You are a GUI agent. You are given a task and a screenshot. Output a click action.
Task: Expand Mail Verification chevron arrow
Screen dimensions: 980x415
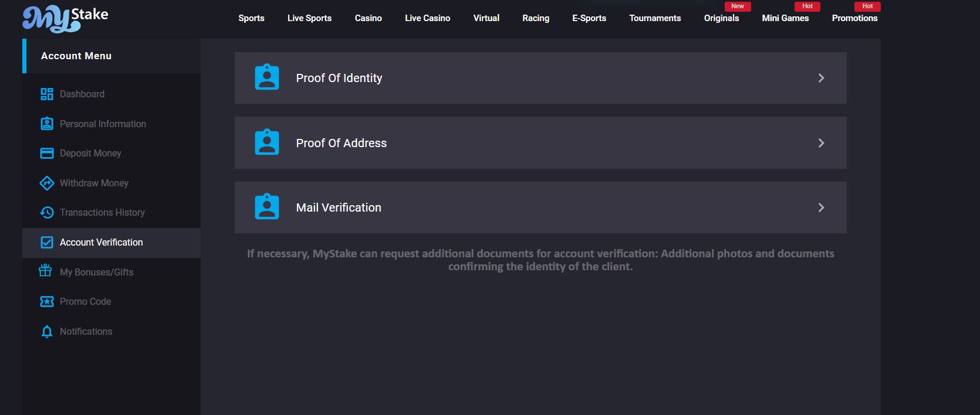pyautogui.click(x=821, y=207)
